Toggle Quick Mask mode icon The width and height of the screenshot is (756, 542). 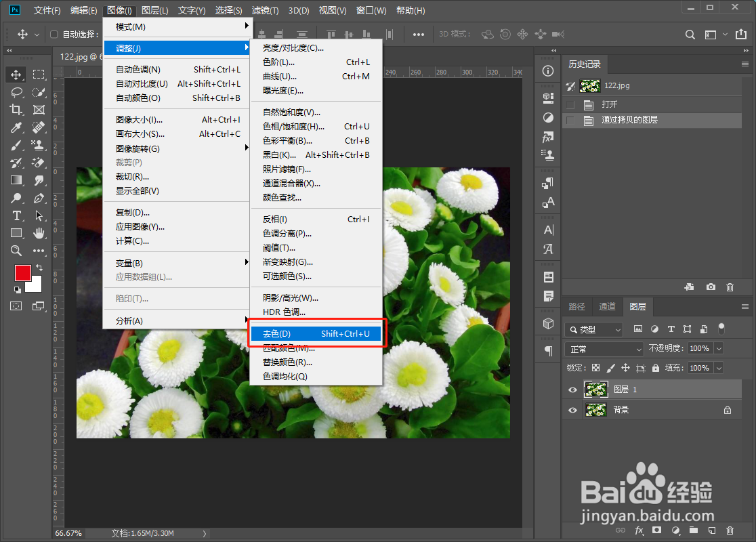pos(16,306)
